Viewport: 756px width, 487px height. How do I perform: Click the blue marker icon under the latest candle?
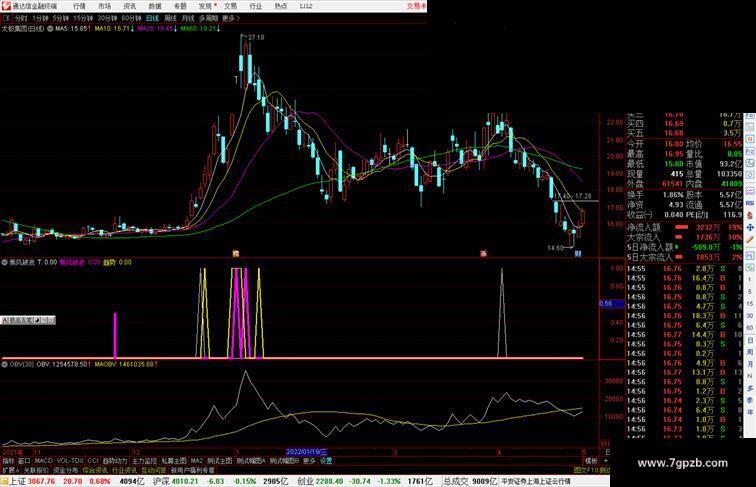point(578,254)
